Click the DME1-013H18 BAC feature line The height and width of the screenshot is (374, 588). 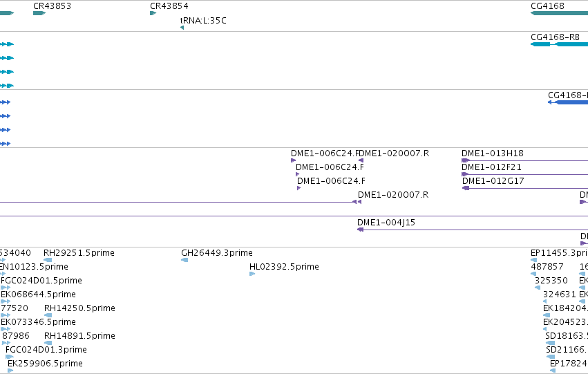pos(524,160)
